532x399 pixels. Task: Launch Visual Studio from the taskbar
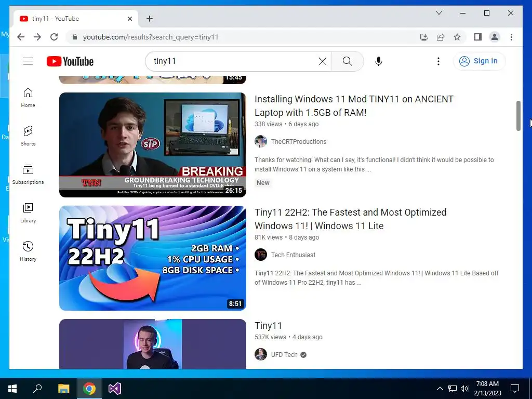coord(115,389)
